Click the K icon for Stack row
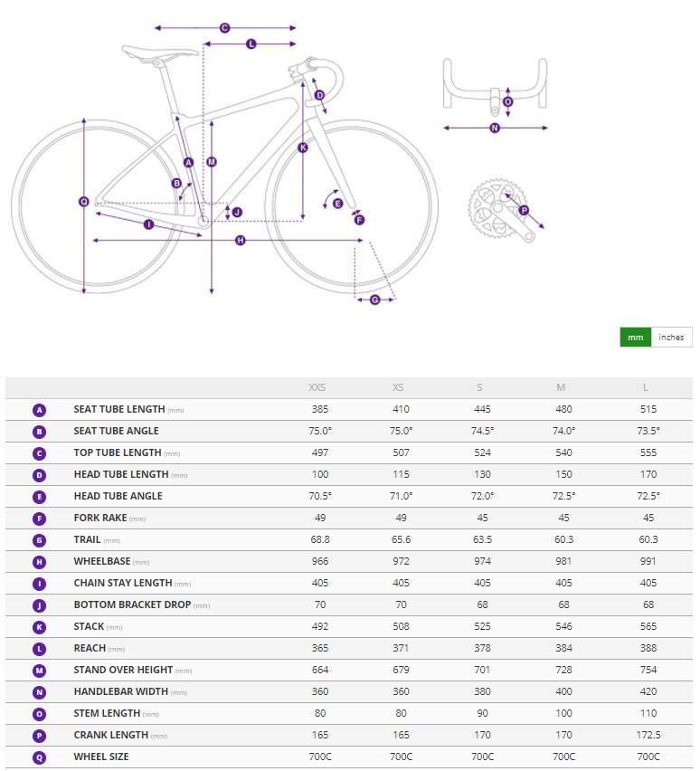Viewport: 700px width, 771px height. coord(39,626)
